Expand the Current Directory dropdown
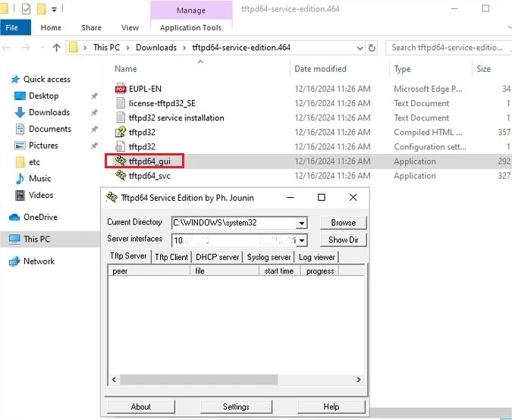This screenshot has width=512, height=420. [x=302, y=223]
